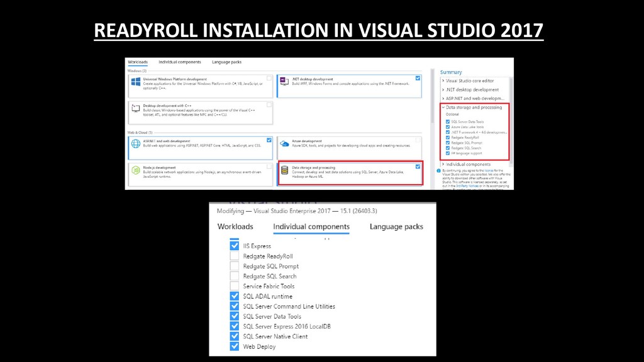The height and width of the screenshot is (362, 644).
Task: Tick the Node.js development workload checkbox
Action: tap(269, 167)
